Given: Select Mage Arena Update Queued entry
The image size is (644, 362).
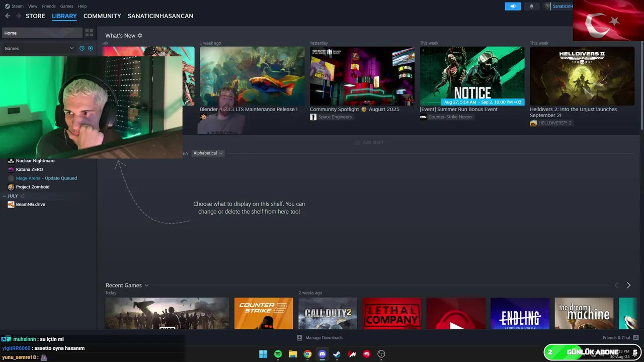Looking at the screenshot, I should point(46,178).
